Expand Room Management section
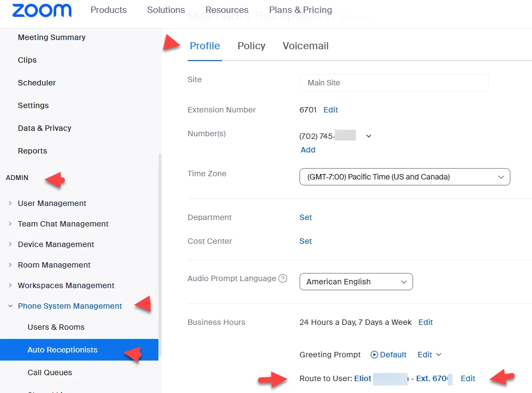The height and width of the screenshot is (393, 532). pyautogui.click(x=54, y=265)
